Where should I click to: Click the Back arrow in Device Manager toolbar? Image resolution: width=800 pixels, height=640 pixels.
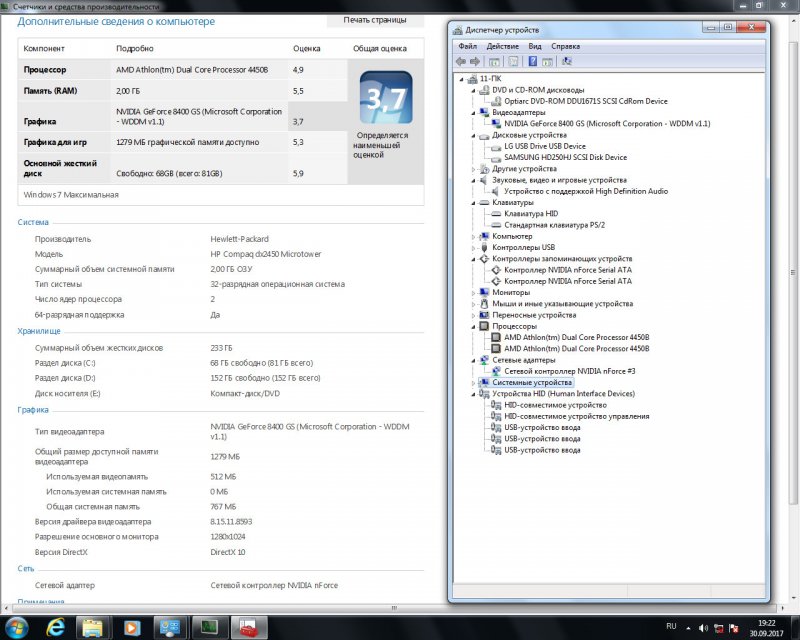[461, 61]
